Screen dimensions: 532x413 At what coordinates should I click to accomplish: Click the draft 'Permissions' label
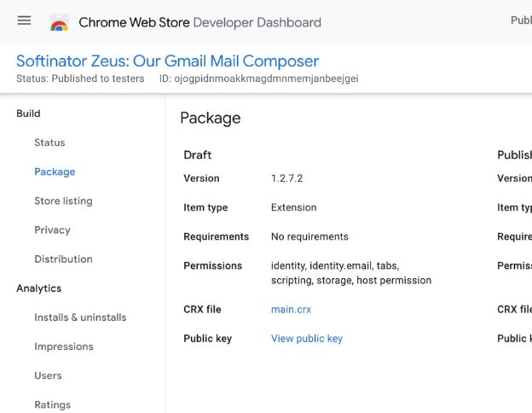click(x=213, y=265)
